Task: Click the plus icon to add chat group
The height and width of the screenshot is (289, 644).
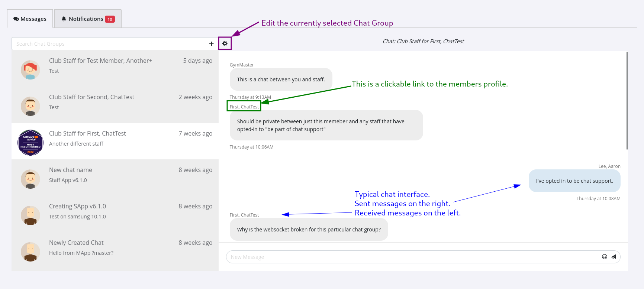Action: 211,44
